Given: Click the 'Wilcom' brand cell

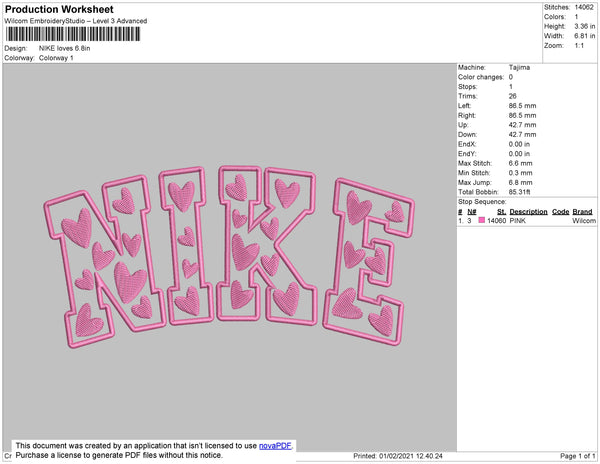Looking at the screenshot, I should click(x=584, y=221).
